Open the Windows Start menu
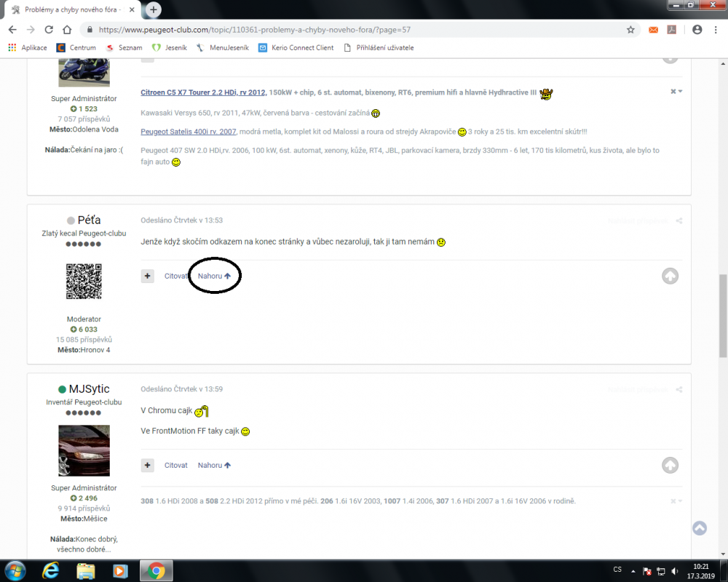The width and height of the screenshot is (728, 582). [x=15, y=570]
